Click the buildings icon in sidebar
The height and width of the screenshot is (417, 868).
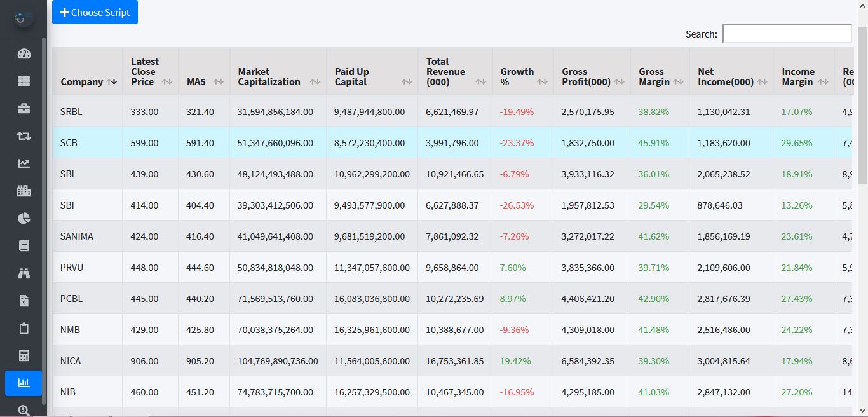(24, 191)
